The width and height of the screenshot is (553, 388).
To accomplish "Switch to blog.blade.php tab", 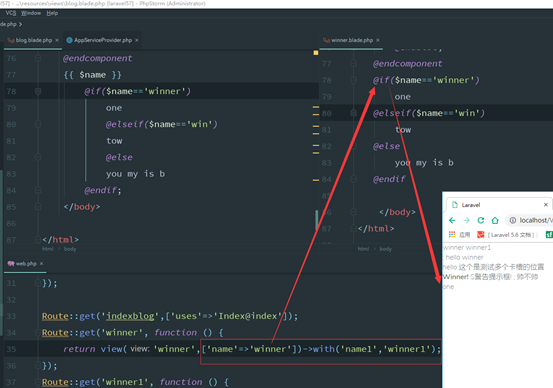I will tap(34, 40).
